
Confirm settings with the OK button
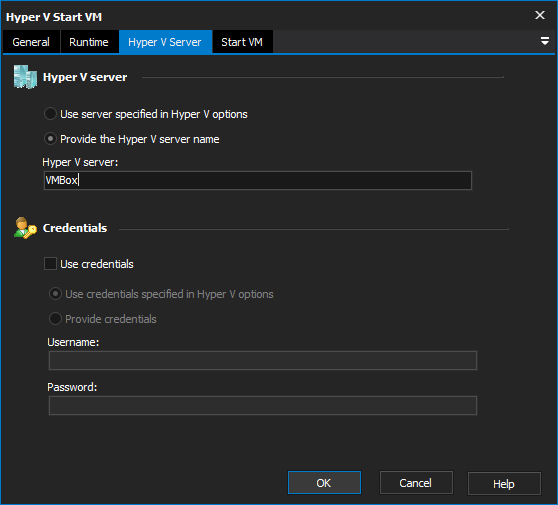pos(324,483)
